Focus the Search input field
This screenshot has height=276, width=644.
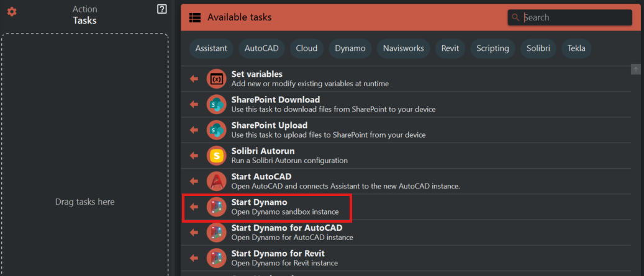coord(569,17)
